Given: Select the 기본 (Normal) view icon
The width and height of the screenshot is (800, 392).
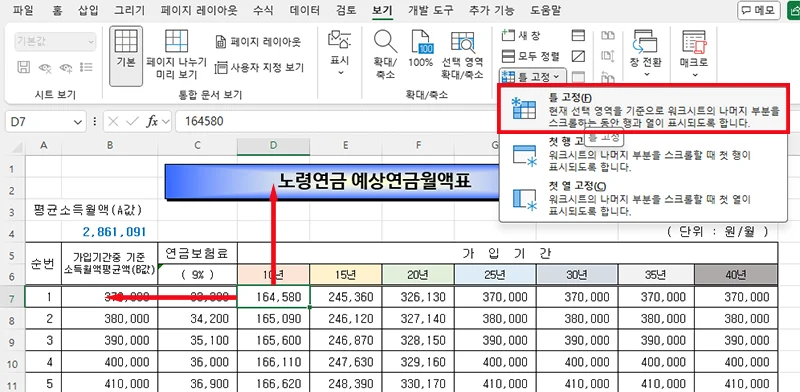Looking at the screenshot, I should click(x=126, y=41).
